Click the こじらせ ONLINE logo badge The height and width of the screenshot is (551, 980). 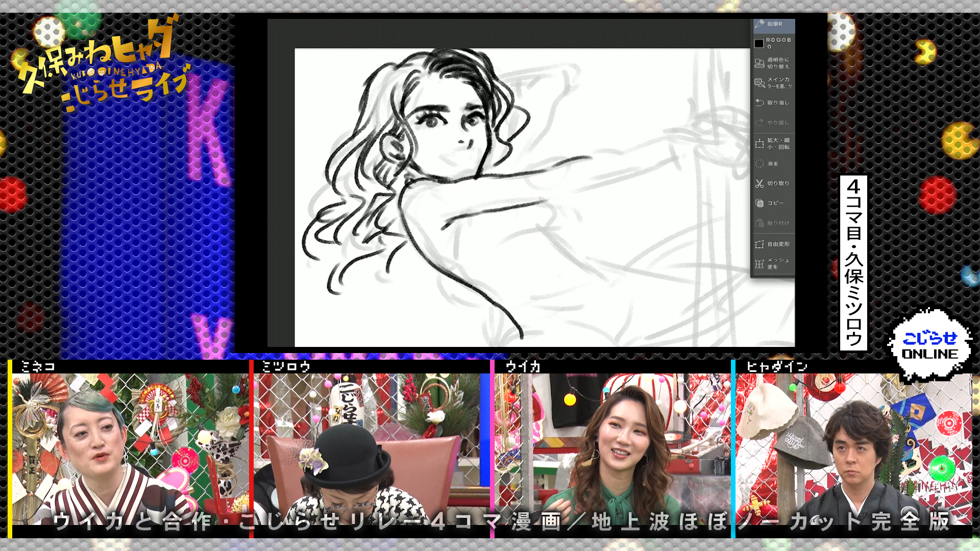pos(929,346)
